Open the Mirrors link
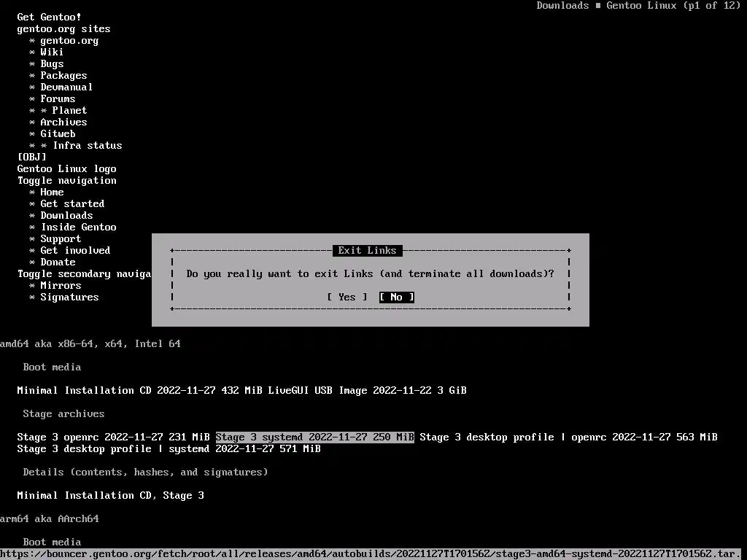Viewport: 747px width, 560px height. (61, 285)
